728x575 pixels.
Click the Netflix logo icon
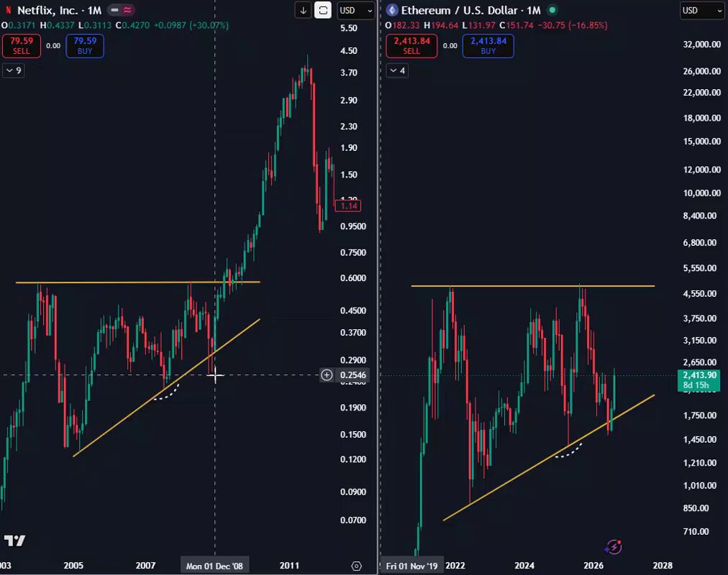(x=8, y=10)
